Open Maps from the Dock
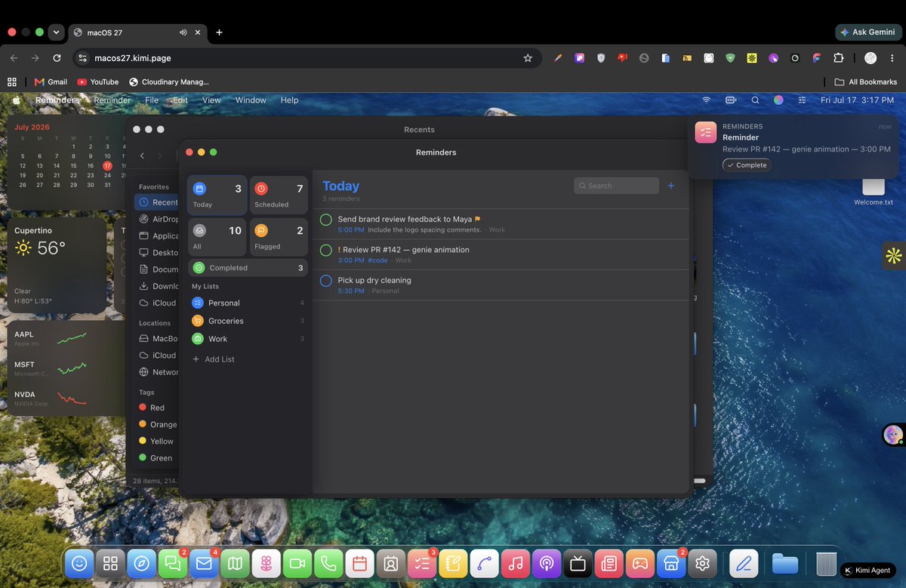The width and height of the screenshot is (906, 588). (236, 563)
